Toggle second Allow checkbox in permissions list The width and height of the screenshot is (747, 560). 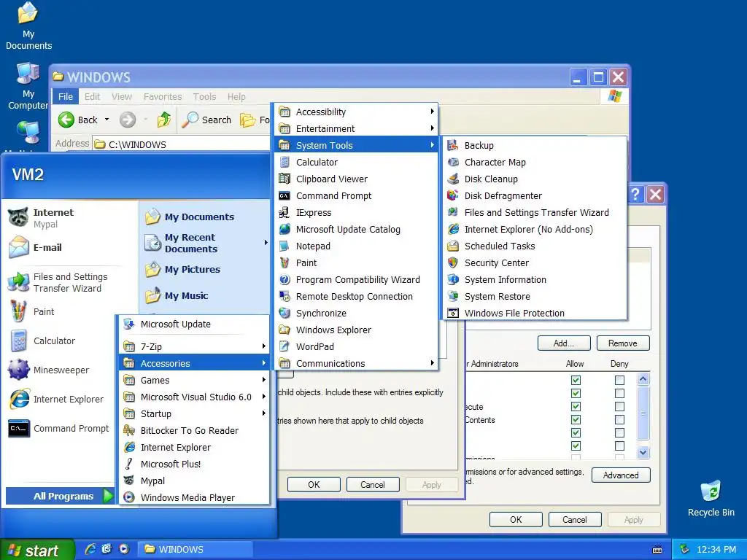[x=576, y=393]
